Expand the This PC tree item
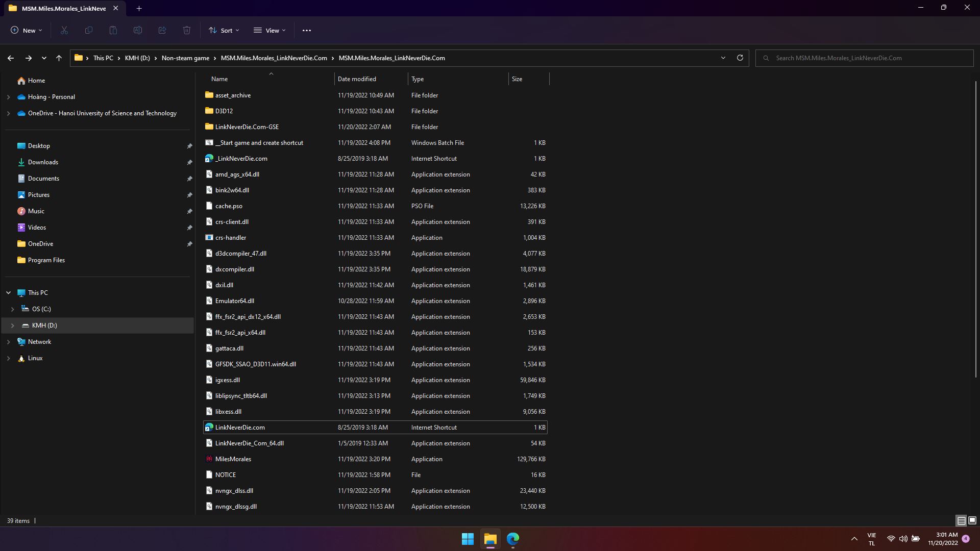 [8, 292]
